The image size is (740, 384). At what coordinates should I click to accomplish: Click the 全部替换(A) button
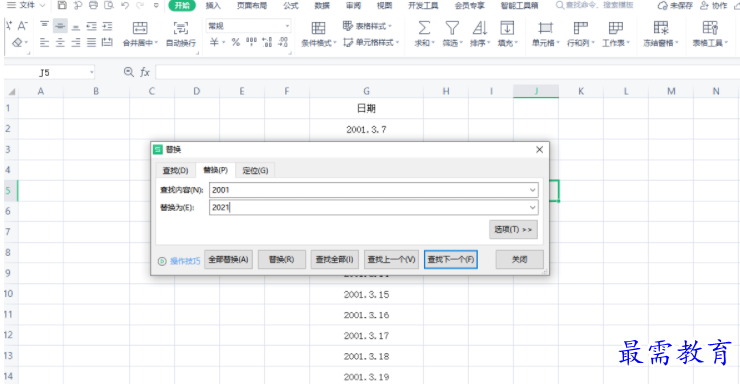point(228,259)
